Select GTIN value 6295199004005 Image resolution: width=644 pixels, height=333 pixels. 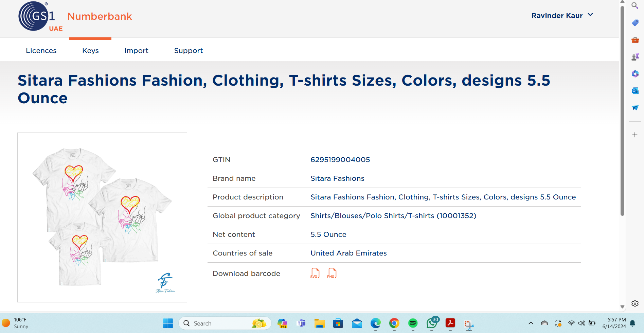340,160
